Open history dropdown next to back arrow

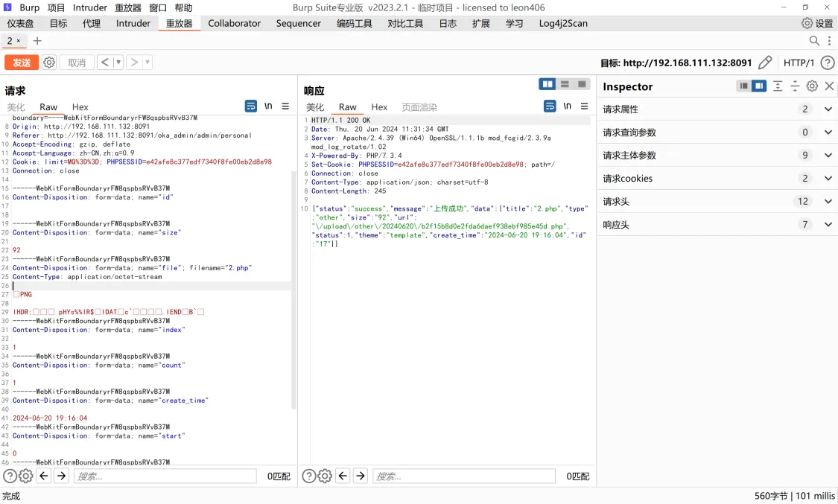(118, 63)
